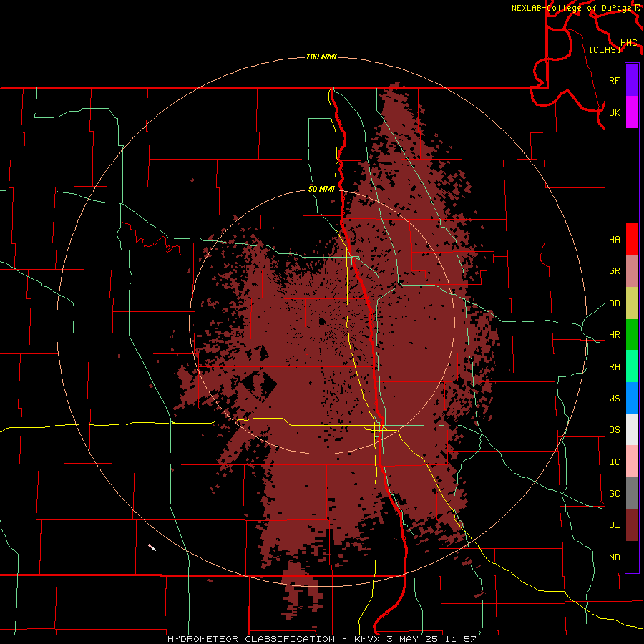The height and width of the screenshot is (644, 644).
Task: Click the DS white legend swatch
Action: pos(632,429)
